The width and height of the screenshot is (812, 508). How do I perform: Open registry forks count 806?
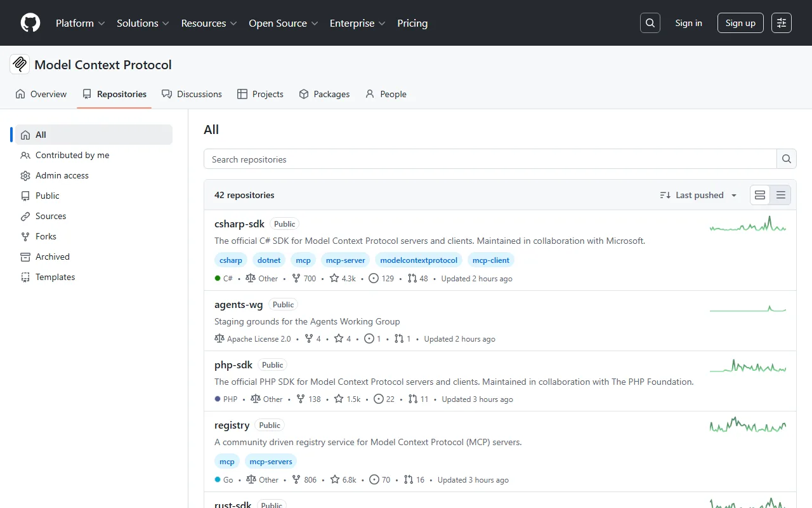coord(304,479)
